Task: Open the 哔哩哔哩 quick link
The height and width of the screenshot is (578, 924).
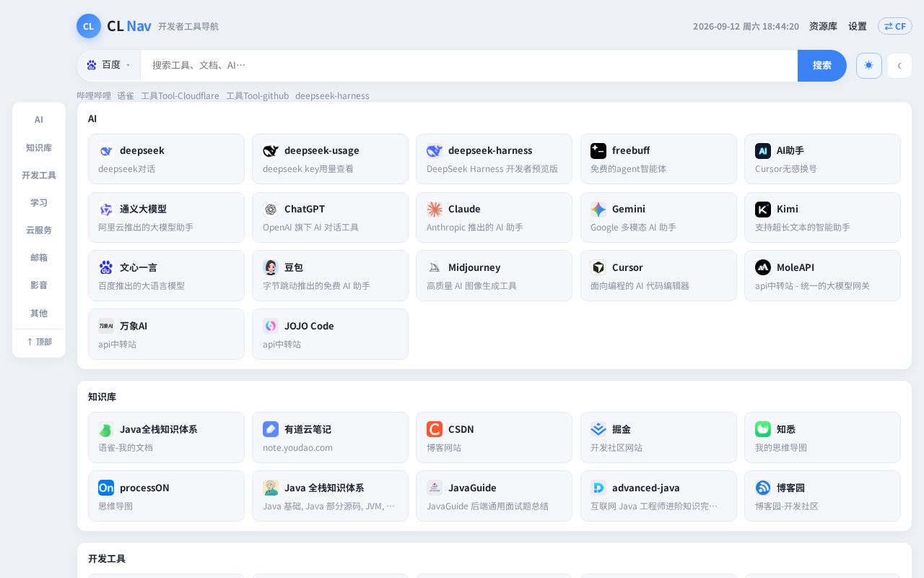Action: point(94,96)
